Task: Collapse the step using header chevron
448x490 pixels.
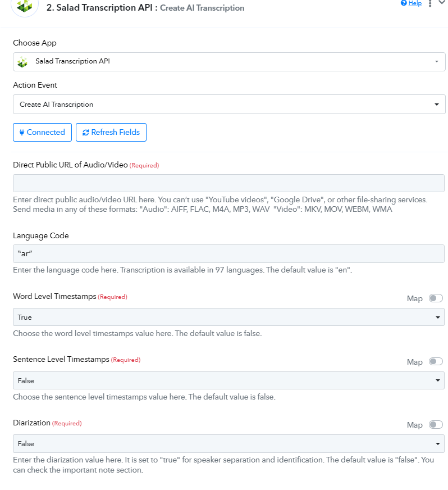Action: coord(442,2)
